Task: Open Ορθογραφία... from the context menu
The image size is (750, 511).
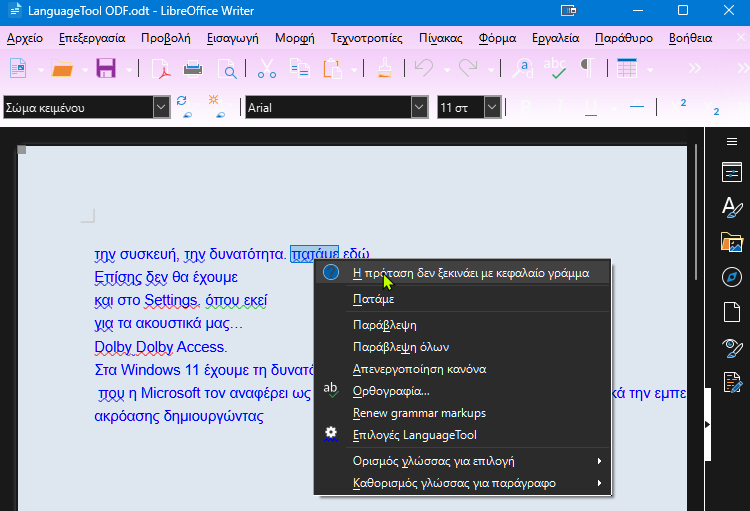Action: click(x=463, y=391)
